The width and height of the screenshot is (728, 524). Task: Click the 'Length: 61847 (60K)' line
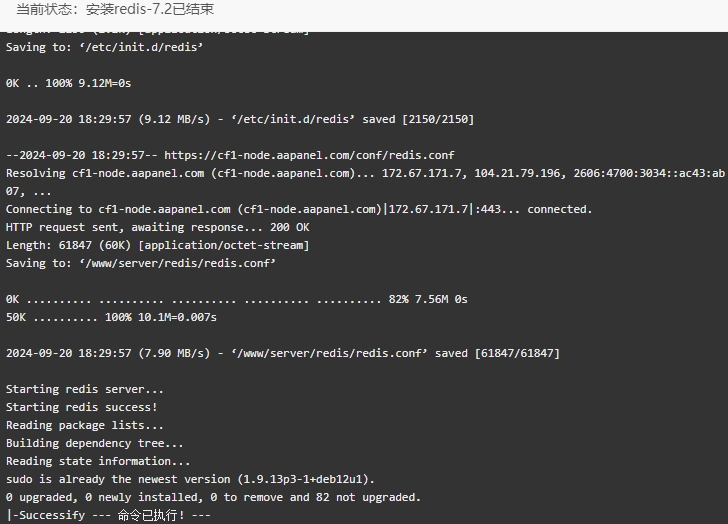click(157, 245)
